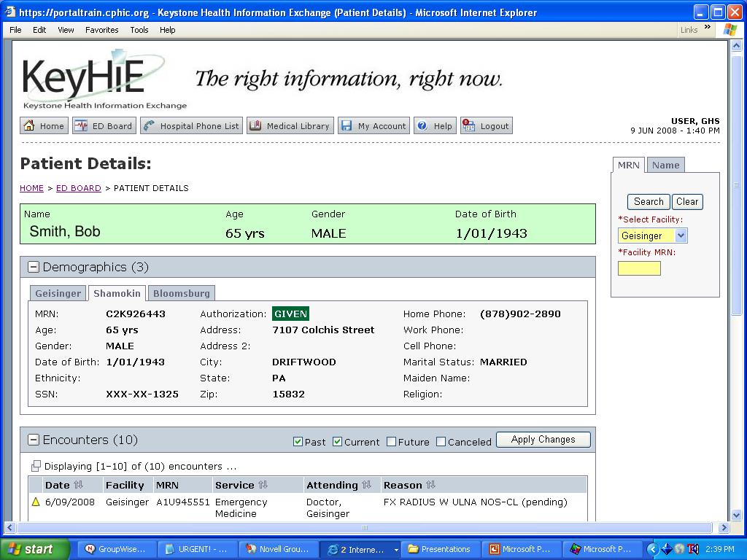Click the Windows flag logo in IE
Screen dimensions: 747x560
[729, 29]
